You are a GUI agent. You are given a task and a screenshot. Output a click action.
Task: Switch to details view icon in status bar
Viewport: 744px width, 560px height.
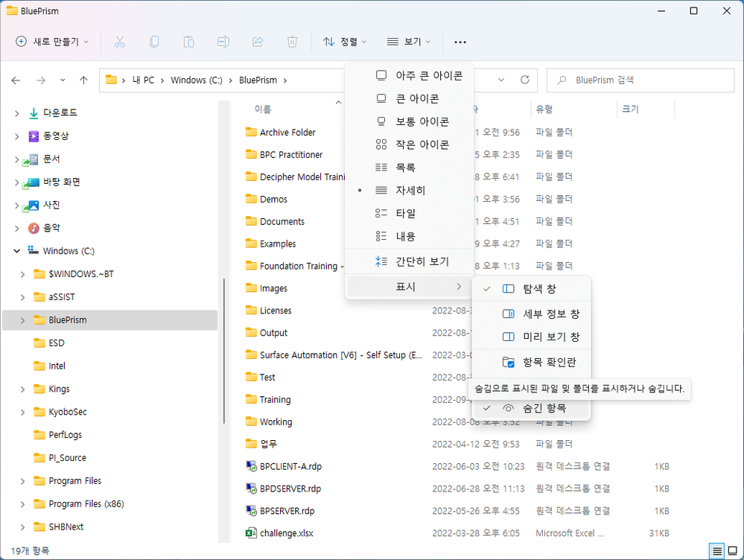717,551
